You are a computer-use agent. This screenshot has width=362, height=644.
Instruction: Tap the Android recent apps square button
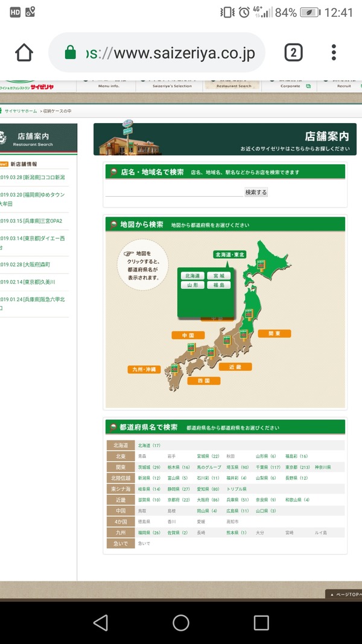point(261,623)
